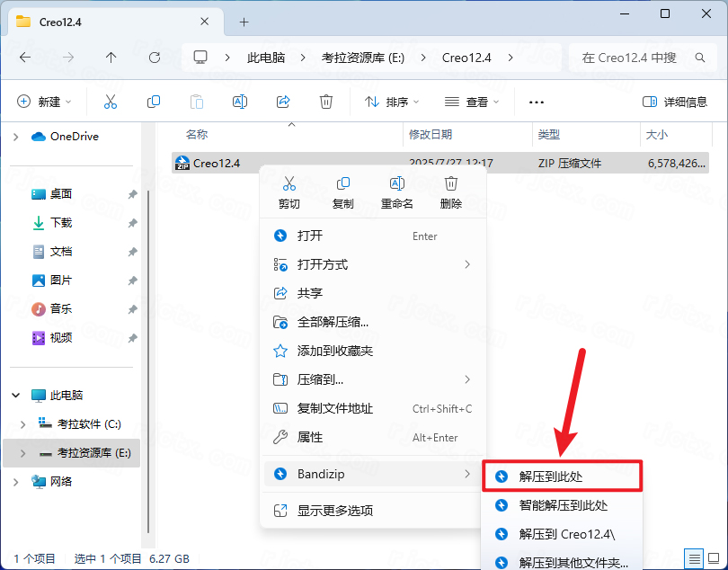Screen dimensions: 728x570
Task: Choose 删除 in context menu
Action: (x=451, y=192)
